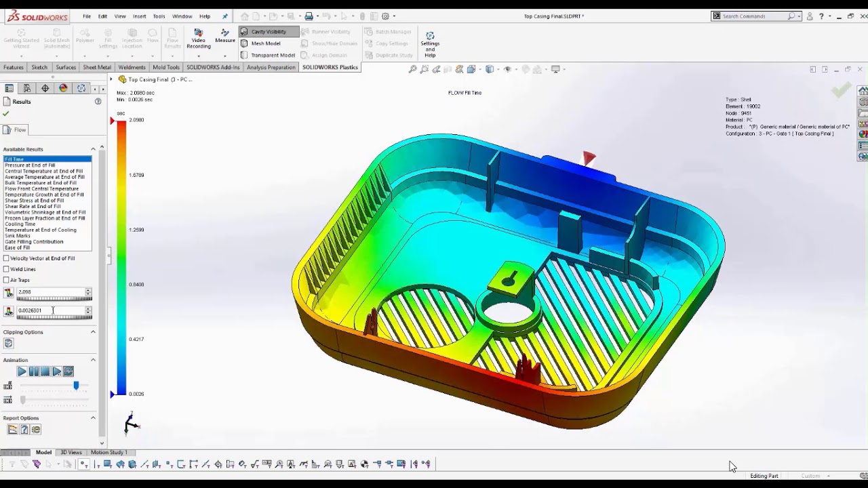Viewport: 868px width, 488px height.
Task: Pause the fill animation
Action: [x=33, y=371]
